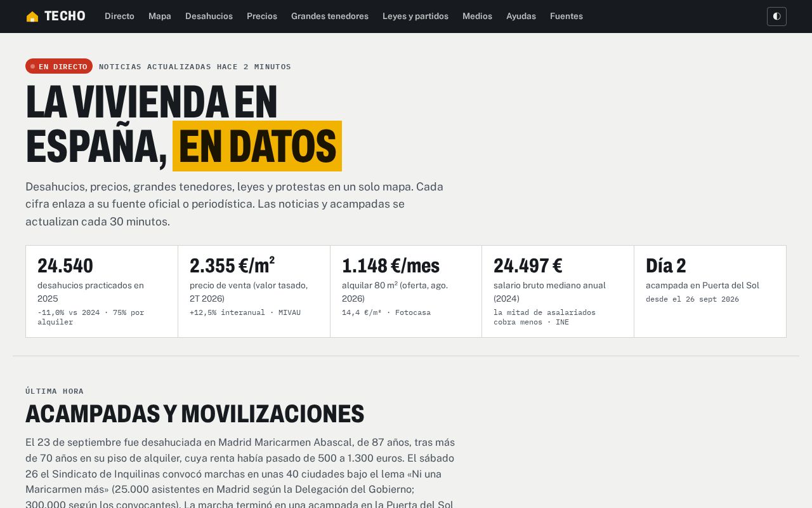Open the 24.540 desahucios stat card
Viewport: 812px width, 508px height.
click(x=101, y=291)
